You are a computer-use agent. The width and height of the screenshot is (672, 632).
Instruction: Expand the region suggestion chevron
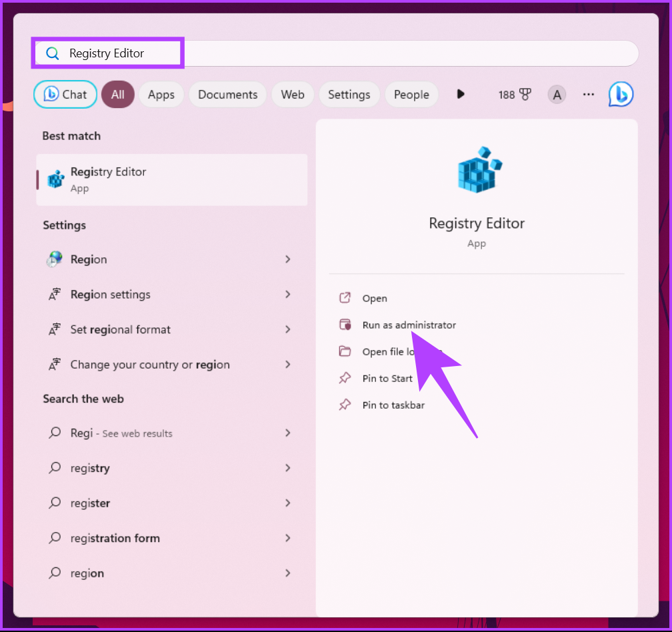pyautogui.click(x=287, y=573)
